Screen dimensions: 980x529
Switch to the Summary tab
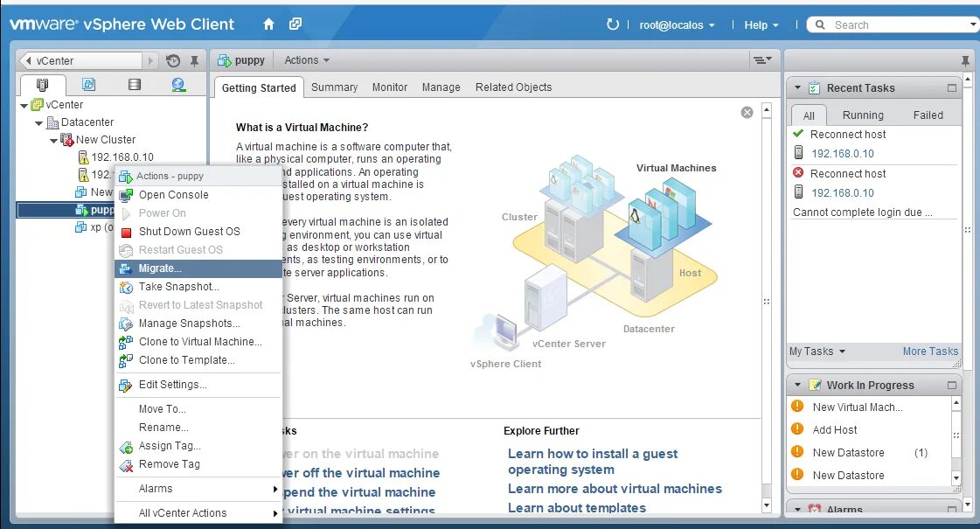tap(334, 87)
